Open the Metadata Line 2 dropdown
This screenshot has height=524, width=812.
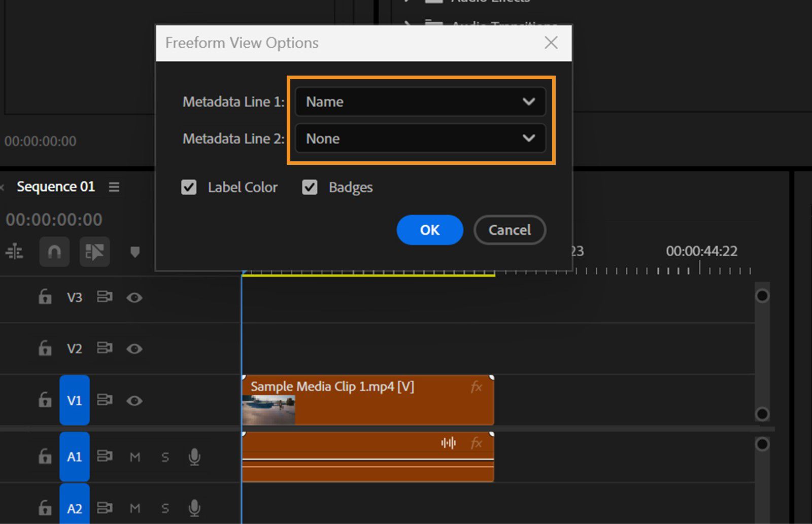420,138
